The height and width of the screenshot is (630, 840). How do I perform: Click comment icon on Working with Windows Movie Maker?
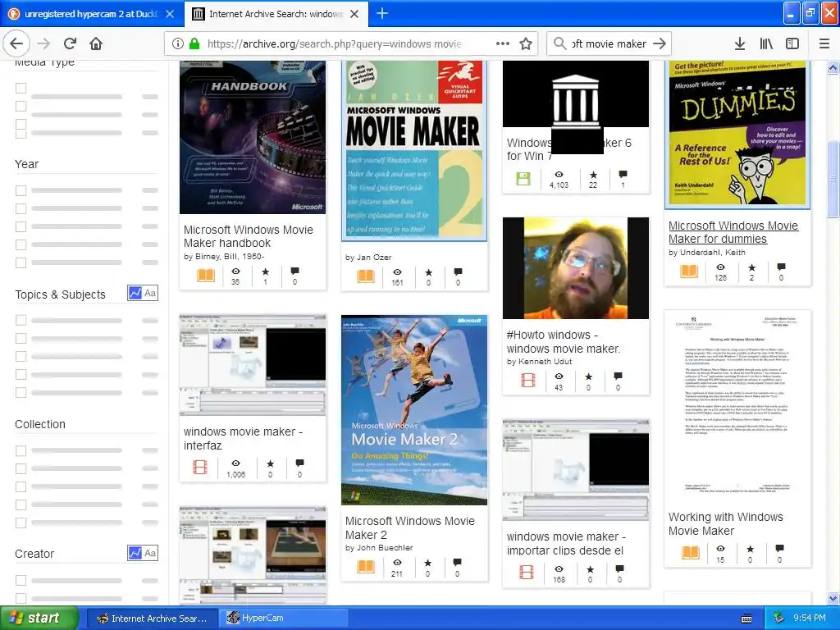(779, 549)
